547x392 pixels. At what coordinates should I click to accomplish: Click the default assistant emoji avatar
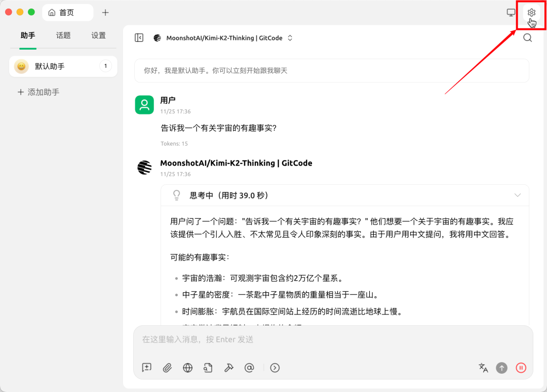[21, 66]
